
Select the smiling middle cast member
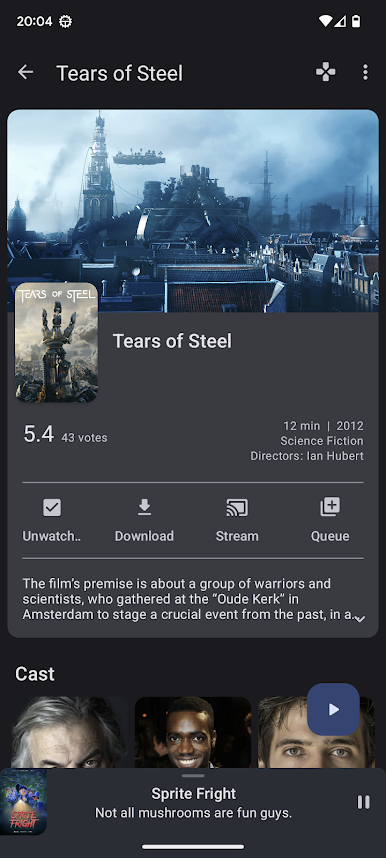193,732
